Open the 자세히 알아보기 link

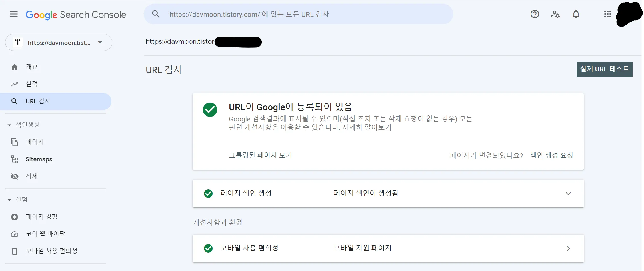tap(367, 127)
